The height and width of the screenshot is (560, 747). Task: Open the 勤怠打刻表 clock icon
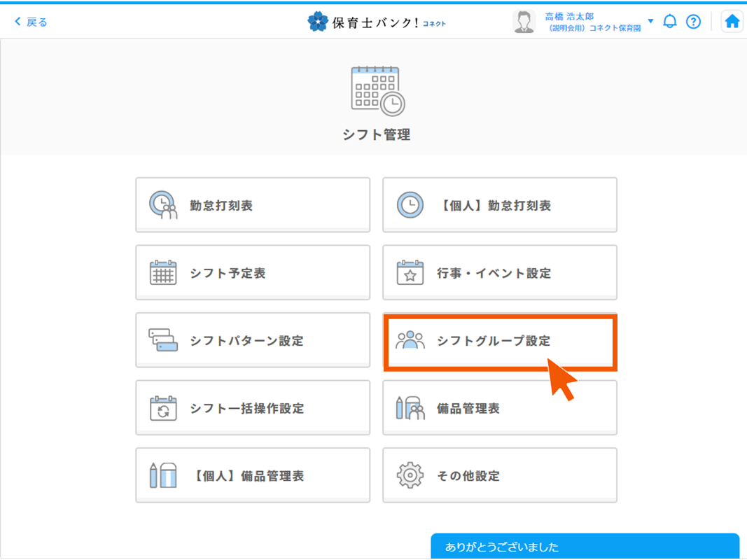(x=164, y=204)
